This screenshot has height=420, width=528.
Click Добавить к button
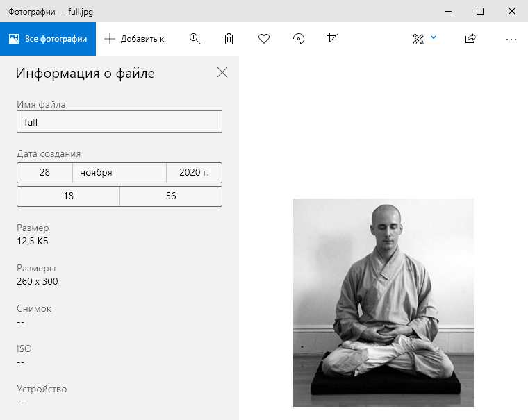pyautogui.click(x=134, y=39)
